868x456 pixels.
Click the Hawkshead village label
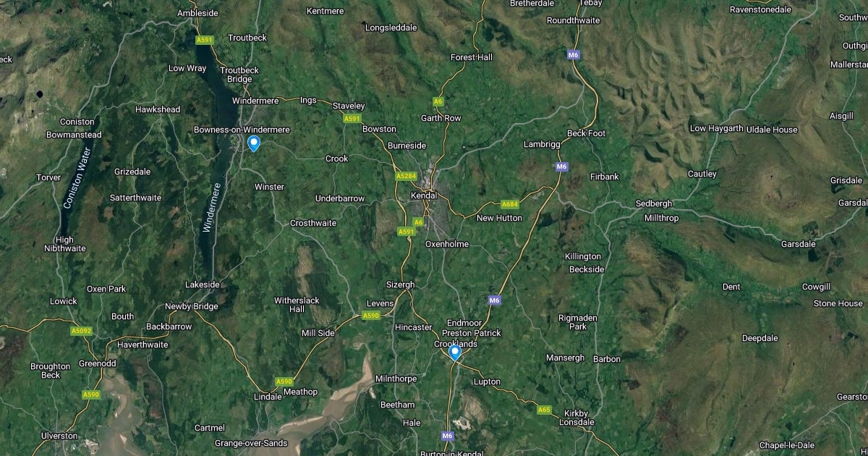point(158,109)
